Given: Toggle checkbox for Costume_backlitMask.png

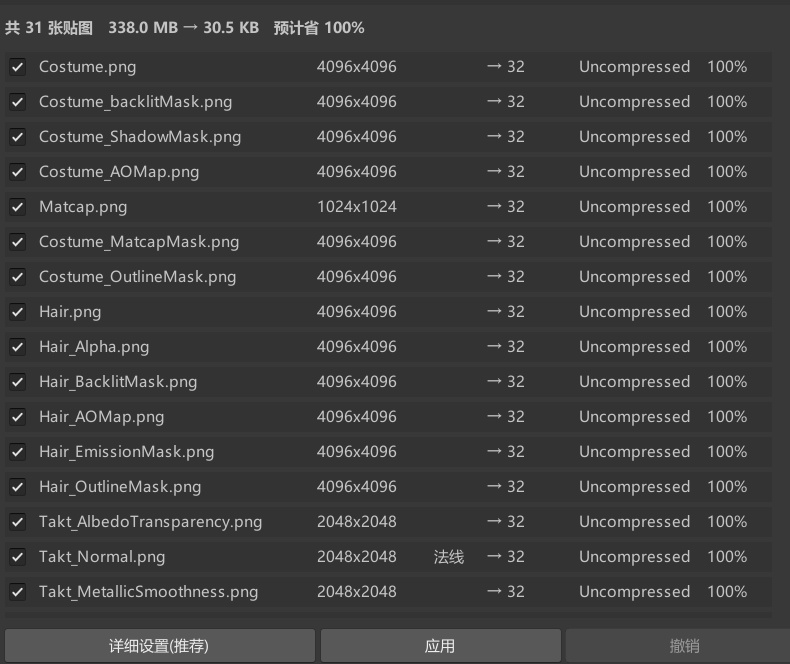Looking at the screenshot, I should (x=18, y=102).
